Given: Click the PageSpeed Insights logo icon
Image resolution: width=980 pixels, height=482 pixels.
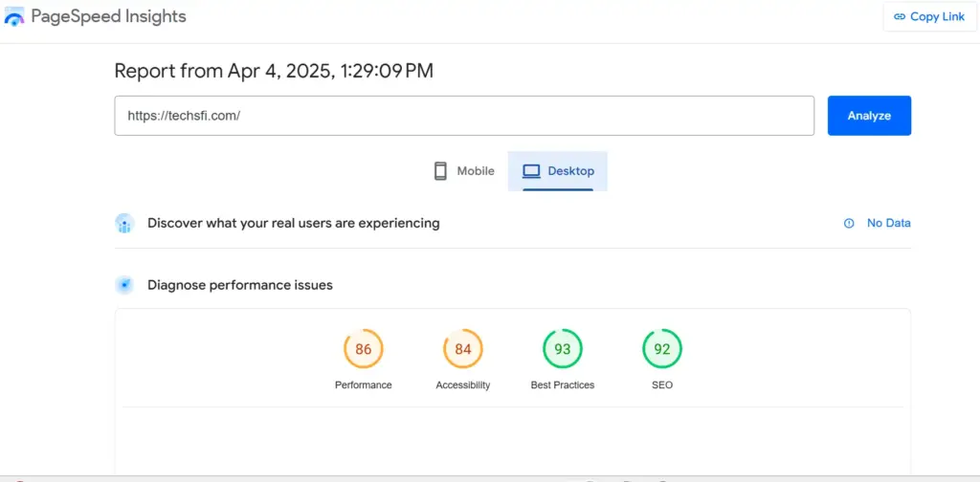Looking at the screenshot, I should pyautogui.click(x=13, y=17).
